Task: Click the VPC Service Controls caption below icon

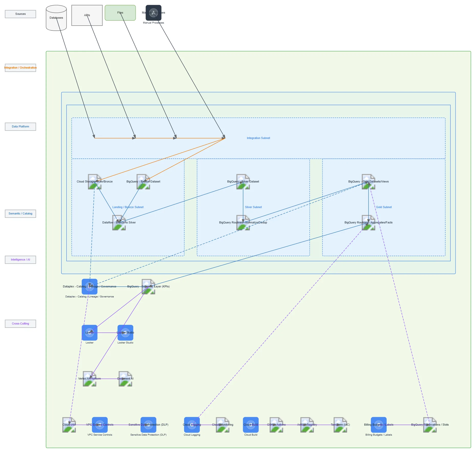Action: (x=100, y=435)
